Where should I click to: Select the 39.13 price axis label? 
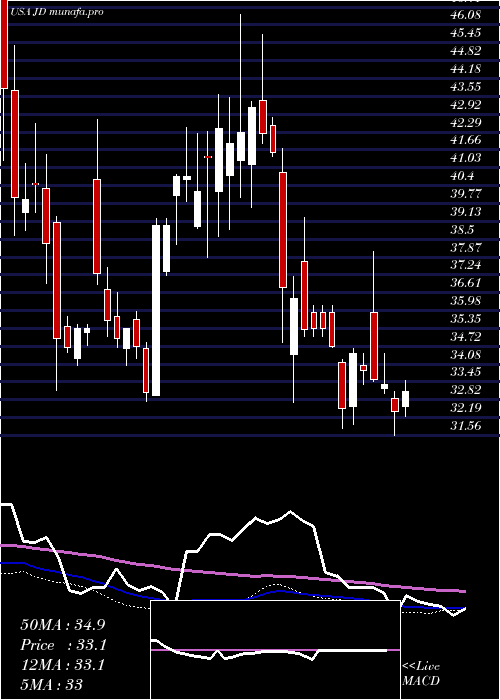[466, 211]
